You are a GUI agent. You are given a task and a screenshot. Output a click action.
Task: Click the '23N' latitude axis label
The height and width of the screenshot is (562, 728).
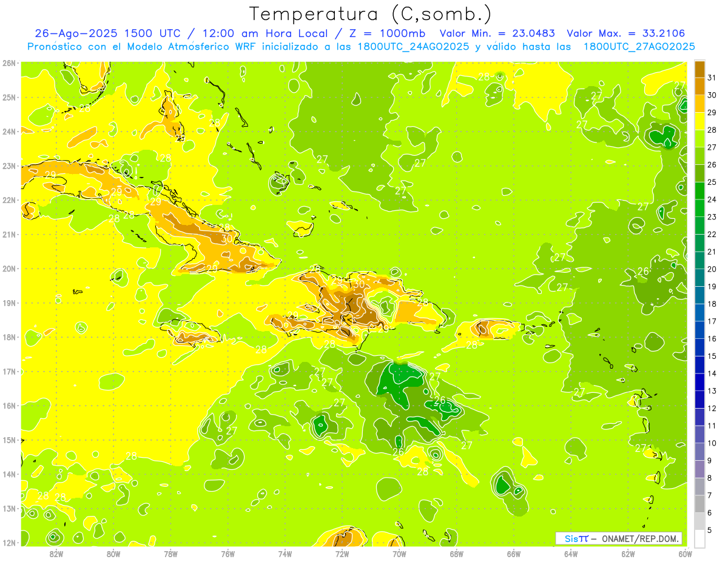click(x=9, y=166)
